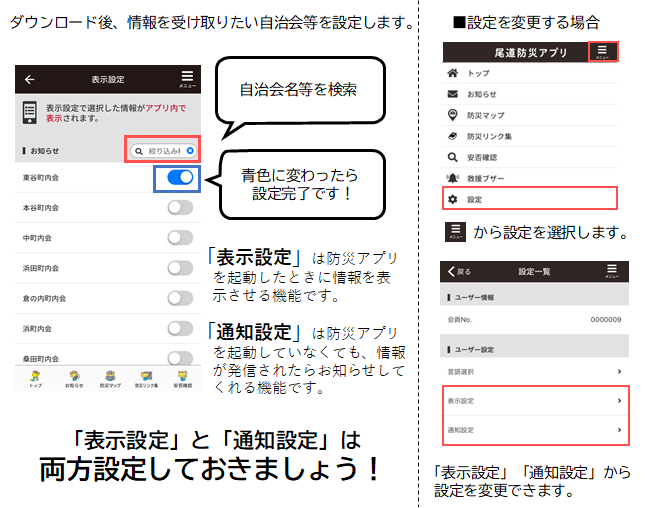
Task: Turn off the 東谷町内会 toggle
Action: pos(180,178)
